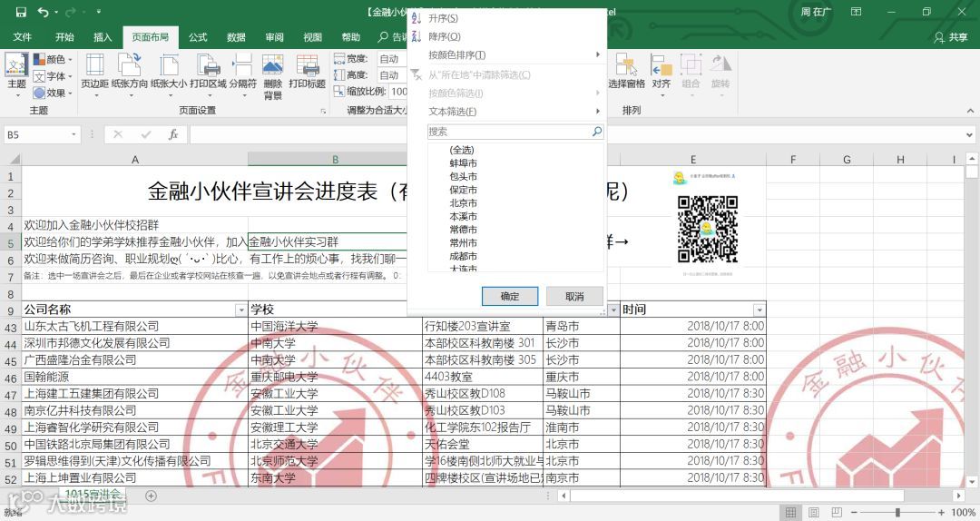Open the Name Box dropdown arrow
980x521 pixels.
pyautogui.click(x=73, y=134)
